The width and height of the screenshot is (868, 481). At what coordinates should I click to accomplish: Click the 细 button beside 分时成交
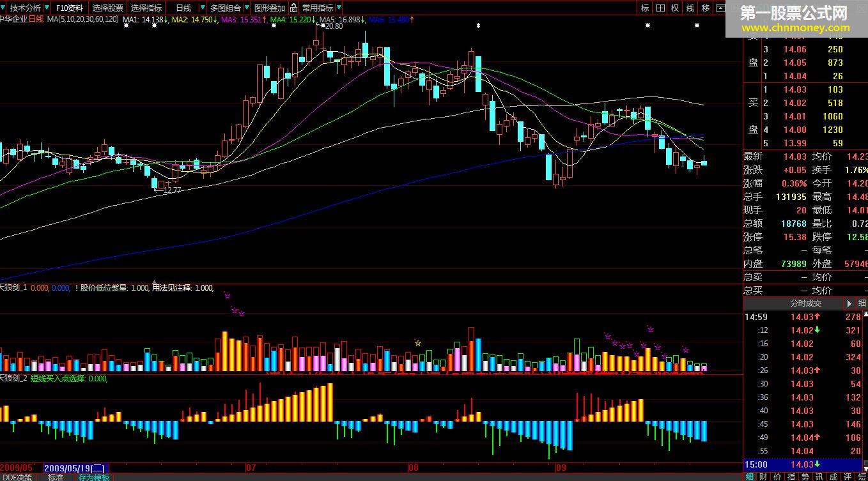(862, 303)
